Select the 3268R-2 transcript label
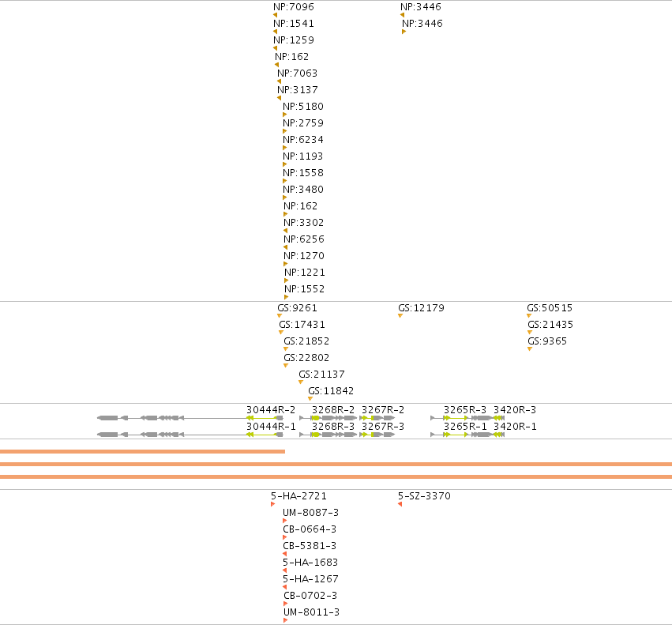 point(333,409)
